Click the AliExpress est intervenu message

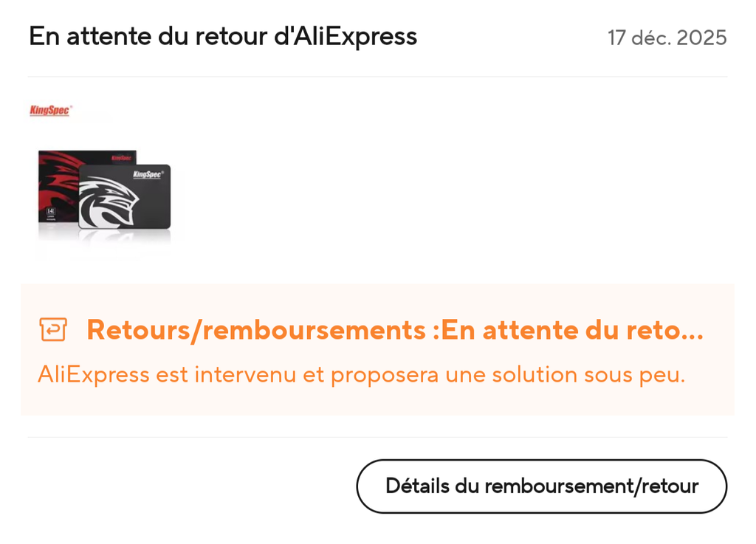pos(362,374)
